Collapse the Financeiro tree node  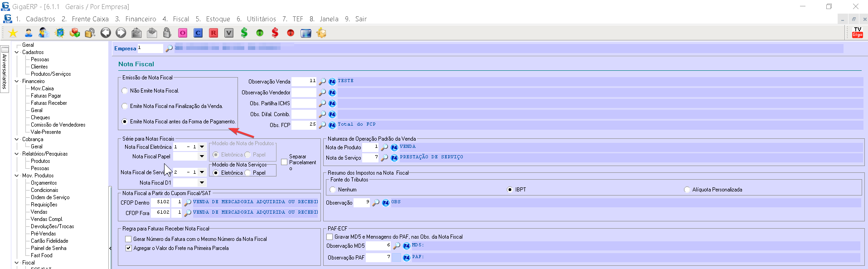(x=17, y=81)
